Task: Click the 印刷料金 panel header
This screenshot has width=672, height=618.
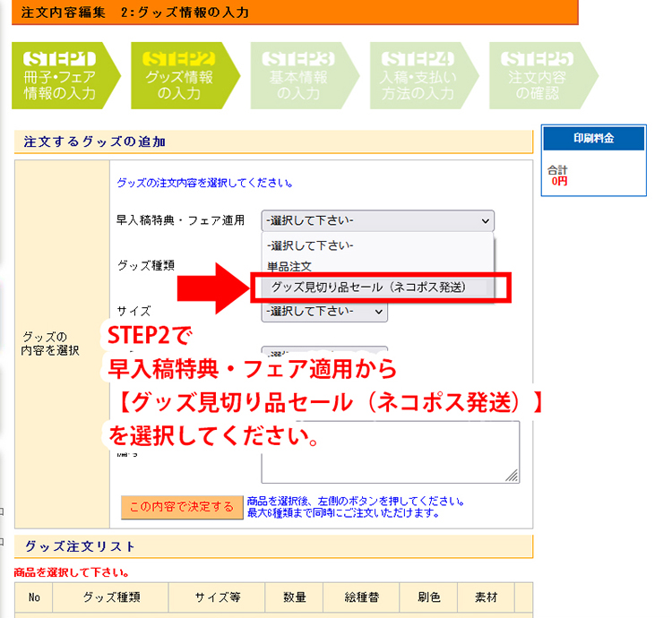Action: pos(594,138)
